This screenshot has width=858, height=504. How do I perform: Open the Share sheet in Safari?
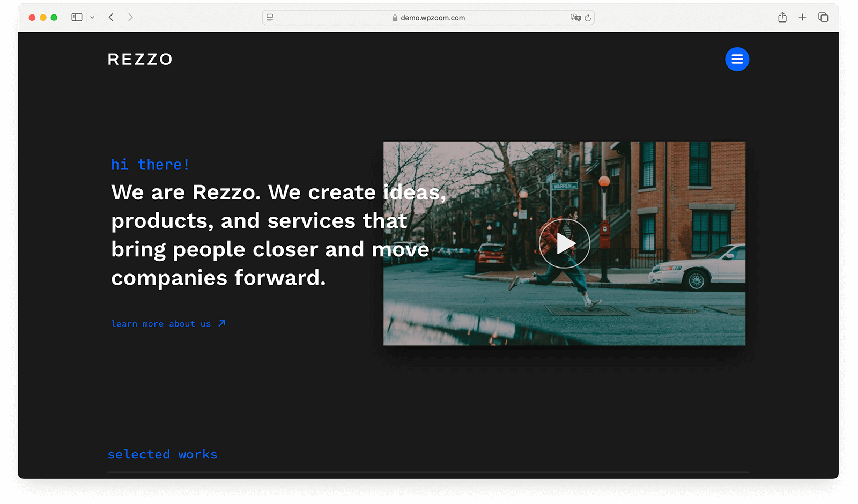[782, 17]
